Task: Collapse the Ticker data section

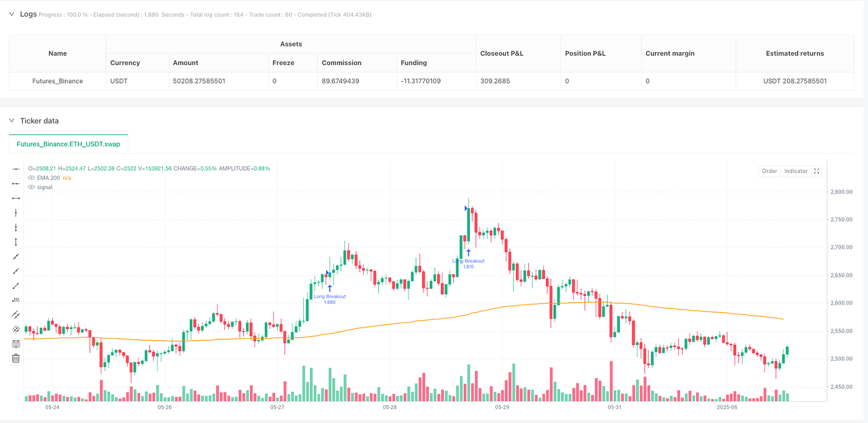Action: point(11,120)
